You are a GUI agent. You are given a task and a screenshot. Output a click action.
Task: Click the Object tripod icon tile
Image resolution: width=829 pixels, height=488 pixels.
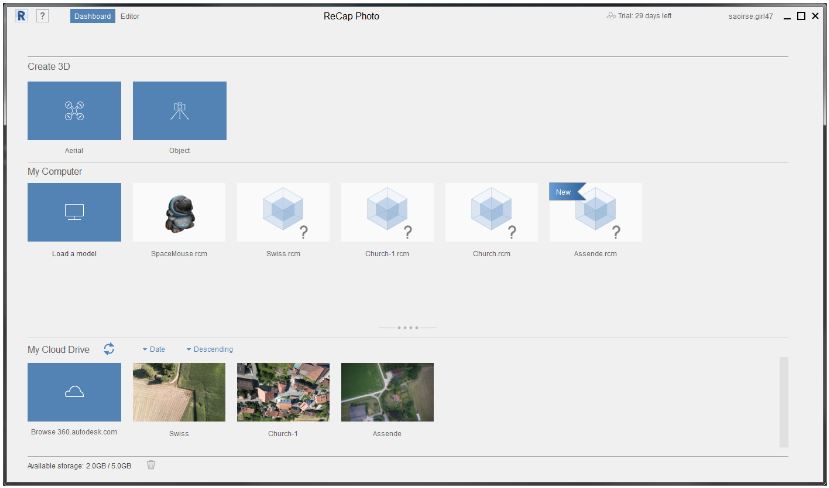[x=179, y=111]
